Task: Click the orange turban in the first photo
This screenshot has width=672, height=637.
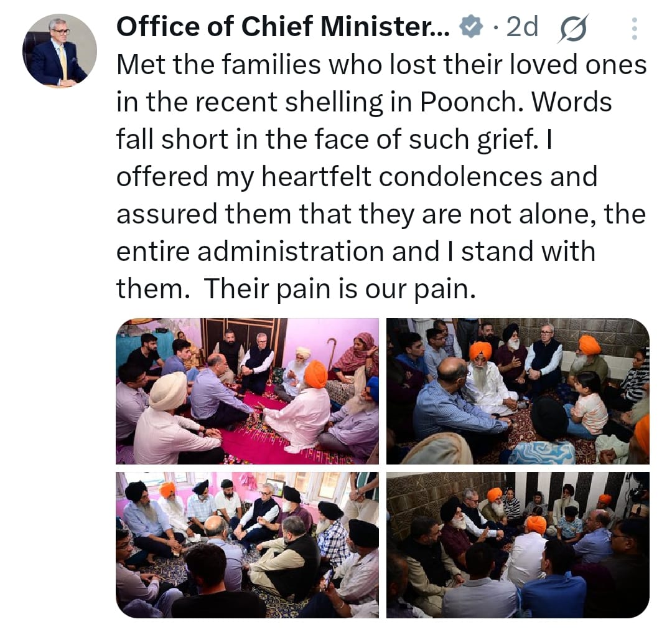Action: [x=315, y=374]
